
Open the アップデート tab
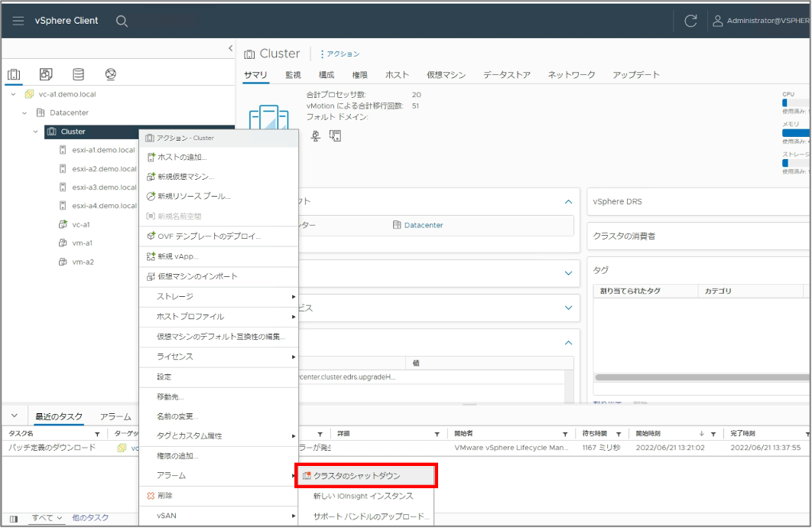636,75
